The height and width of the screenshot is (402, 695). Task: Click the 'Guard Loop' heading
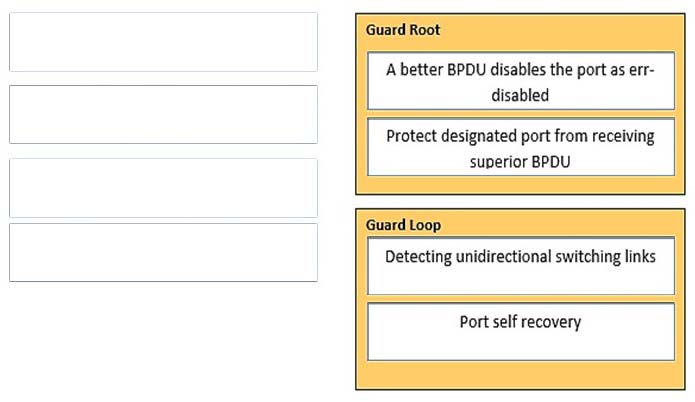pyautogui.click(x=403, y=225)
